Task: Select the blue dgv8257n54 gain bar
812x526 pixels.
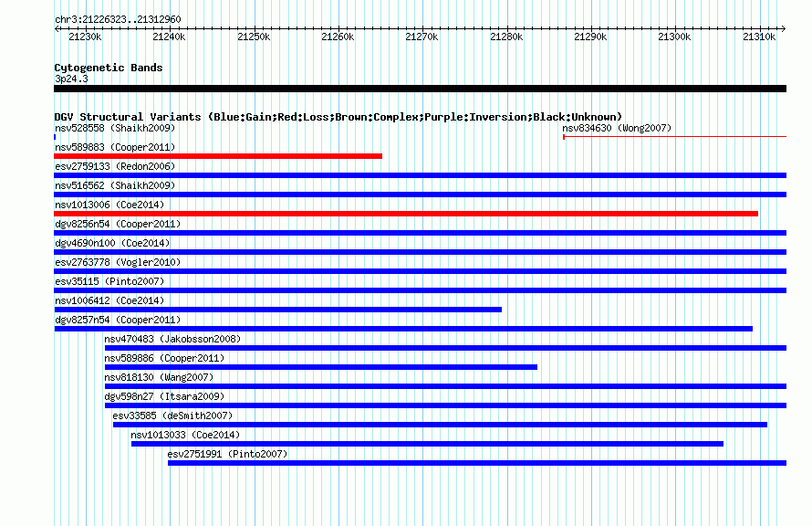Action: pyautogui.click(x=403, y=329)
